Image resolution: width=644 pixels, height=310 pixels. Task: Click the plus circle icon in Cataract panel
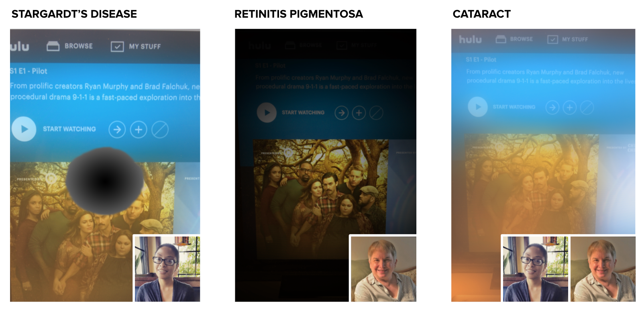(570, 107)
